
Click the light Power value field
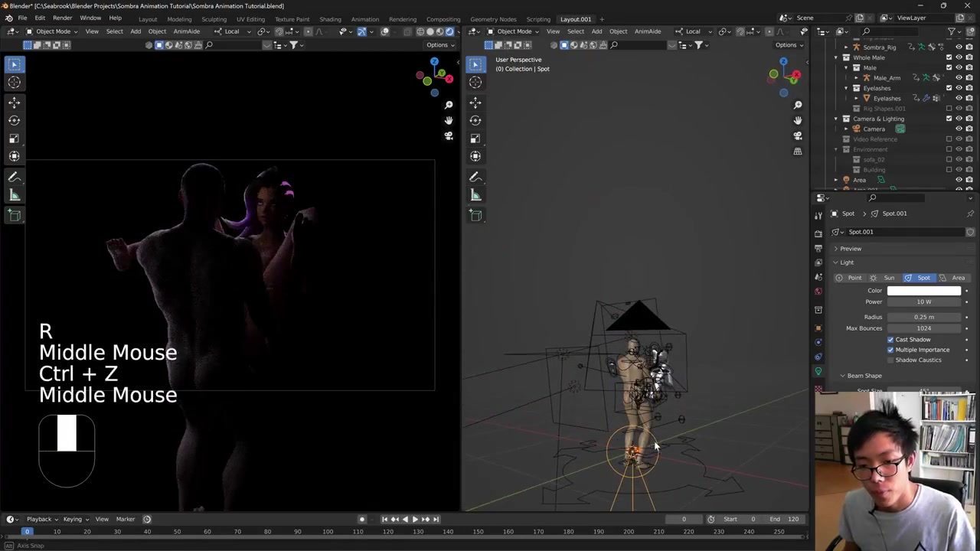[x=923, y=302]
